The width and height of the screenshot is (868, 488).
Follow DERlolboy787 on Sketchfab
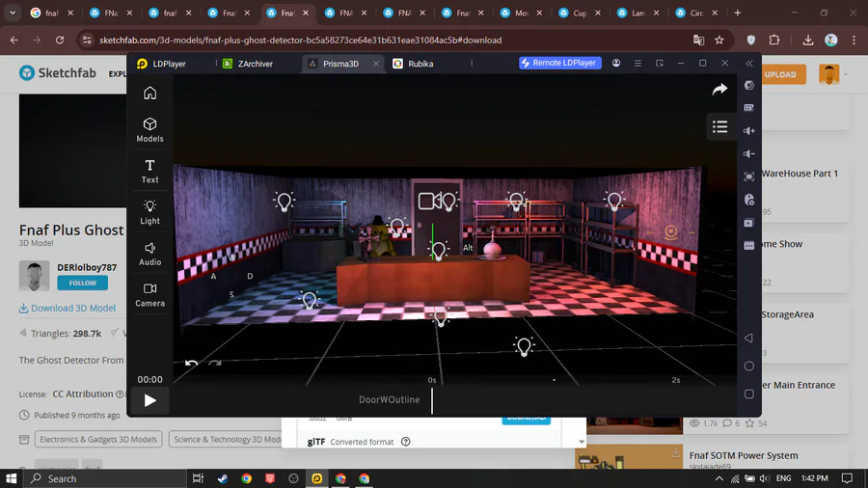(83, 283)
